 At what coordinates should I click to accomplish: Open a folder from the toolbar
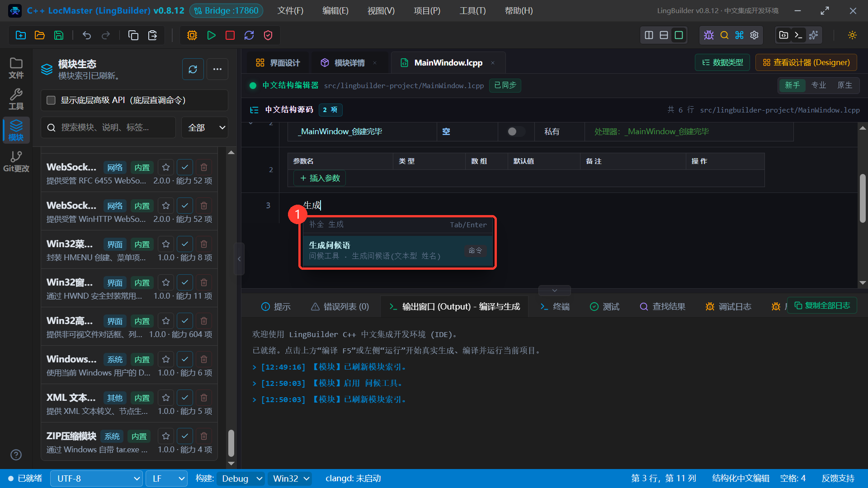click(40, 35)
